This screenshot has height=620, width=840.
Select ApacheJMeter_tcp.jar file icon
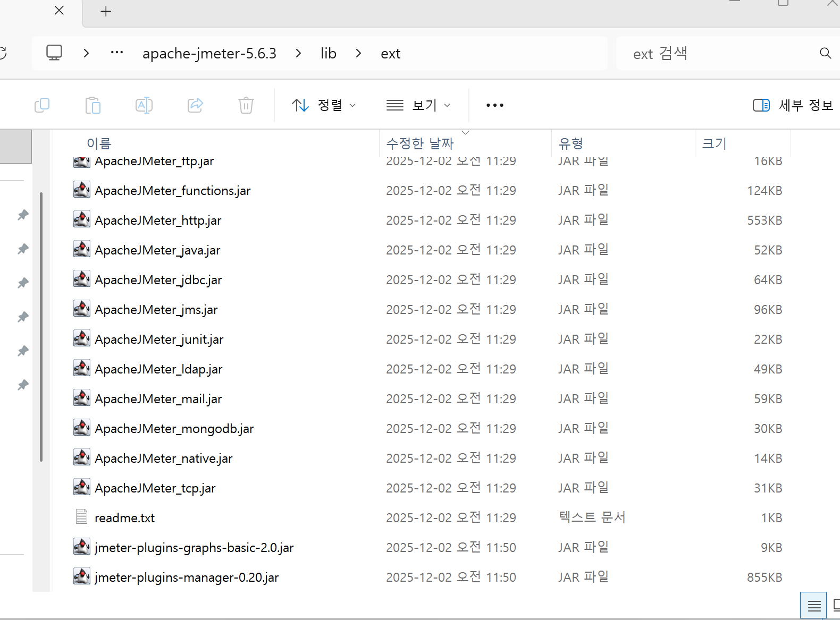[82, 488]
